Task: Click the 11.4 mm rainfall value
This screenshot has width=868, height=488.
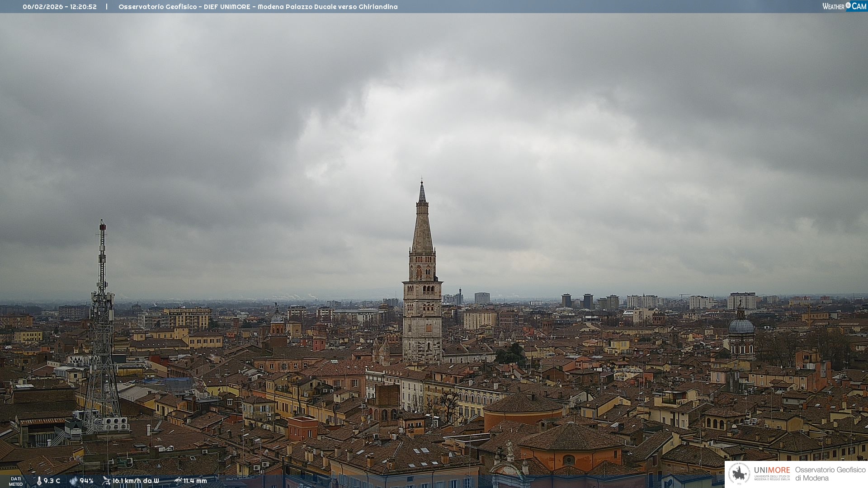Action: click(195, 481)
